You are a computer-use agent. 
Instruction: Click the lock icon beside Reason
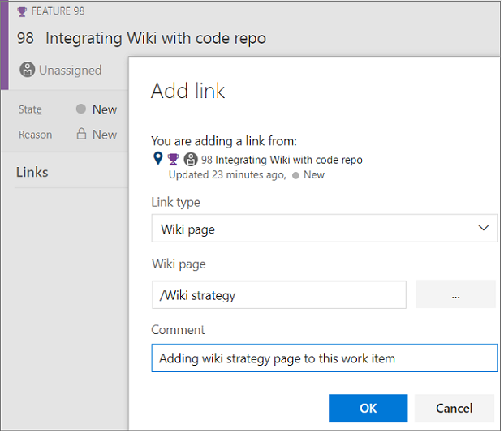click(x=82, y=134)
